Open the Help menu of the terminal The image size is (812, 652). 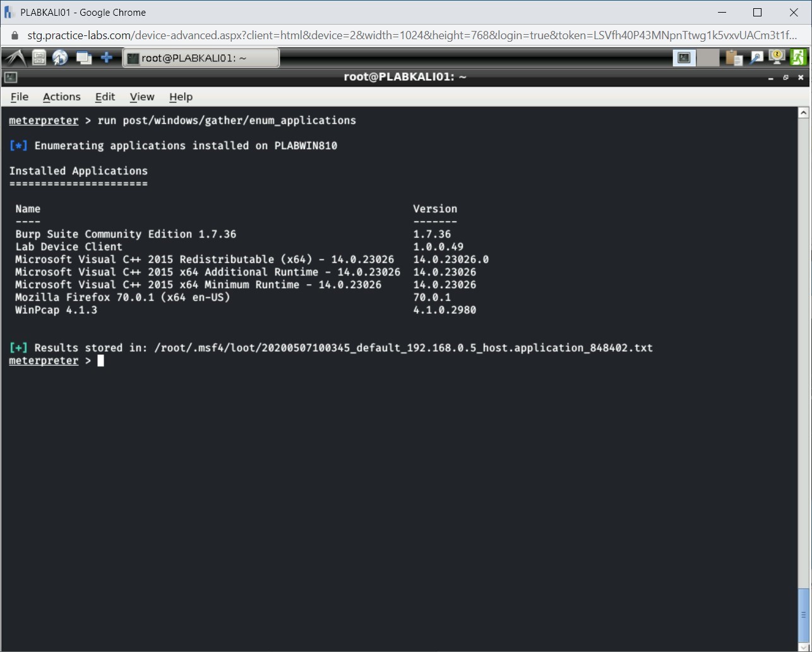click(x=181, y=97)
